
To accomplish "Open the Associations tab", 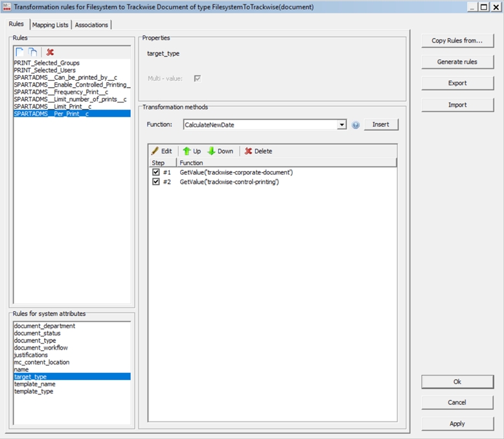I will click(x=91, y=25).
